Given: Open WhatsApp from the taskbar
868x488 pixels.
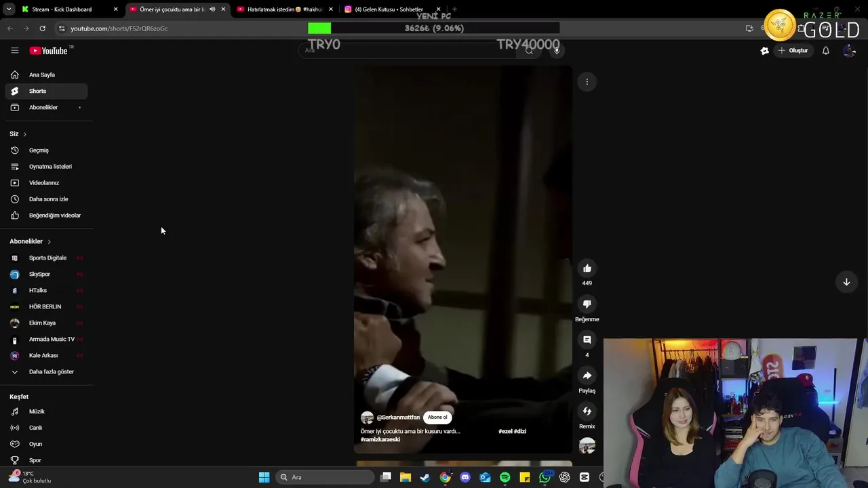Looking at the screenshot, I should pyautogui.click(x=545, y=477).
